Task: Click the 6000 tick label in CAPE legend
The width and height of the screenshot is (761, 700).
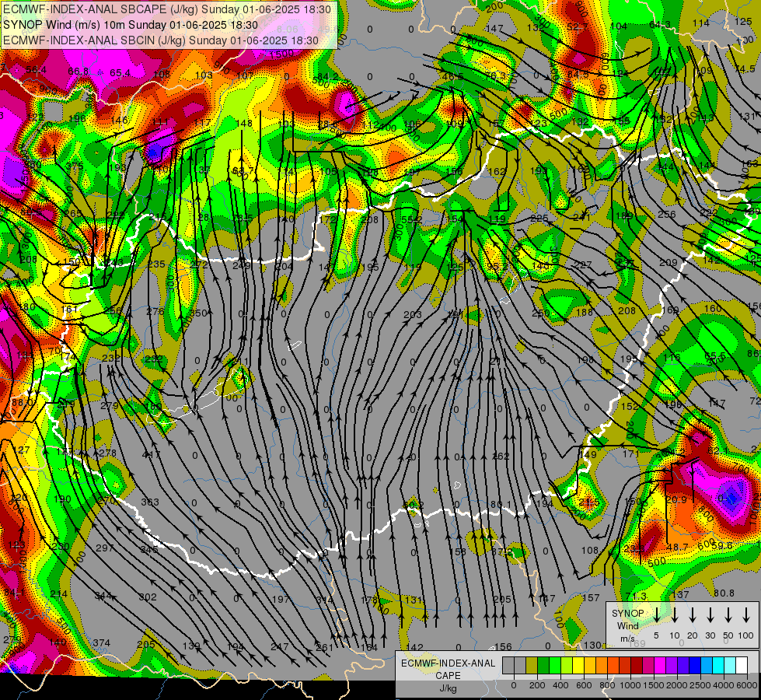Action: pos(747,685)
